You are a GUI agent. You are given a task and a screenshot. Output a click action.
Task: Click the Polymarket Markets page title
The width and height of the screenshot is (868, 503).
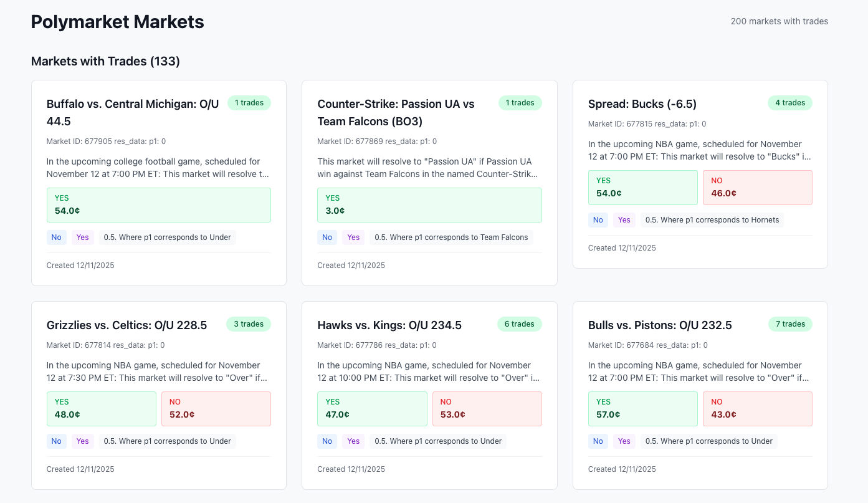click(x=117, y=22)
